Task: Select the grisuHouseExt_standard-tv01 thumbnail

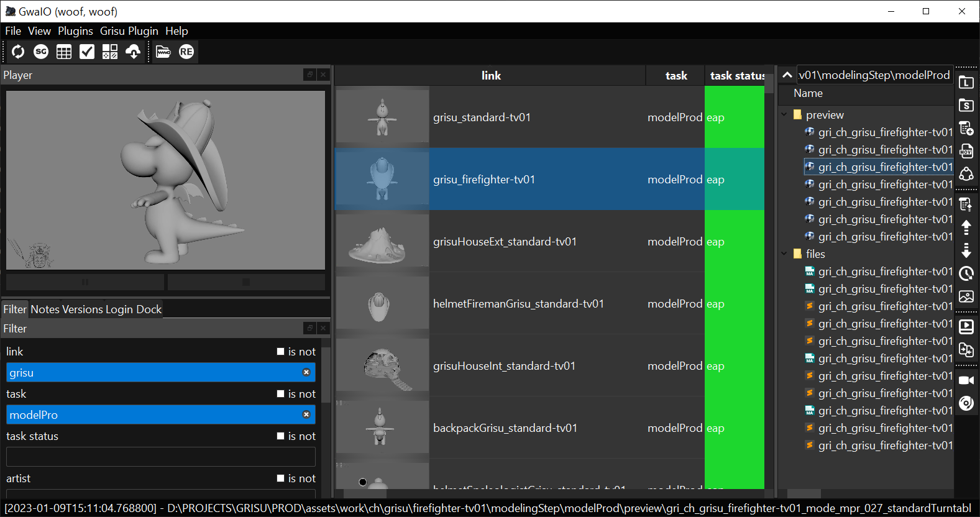Action: click(382, 242)
